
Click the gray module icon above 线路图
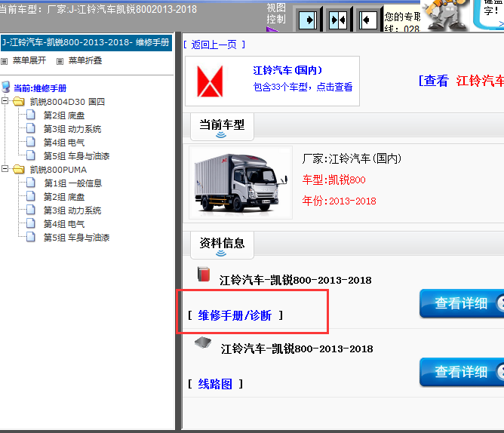coord(203,342)
